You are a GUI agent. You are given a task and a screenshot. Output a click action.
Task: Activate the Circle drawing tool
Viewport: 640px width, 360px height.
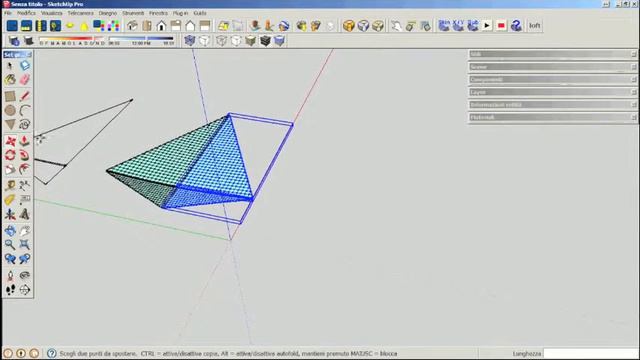(10, 110)
